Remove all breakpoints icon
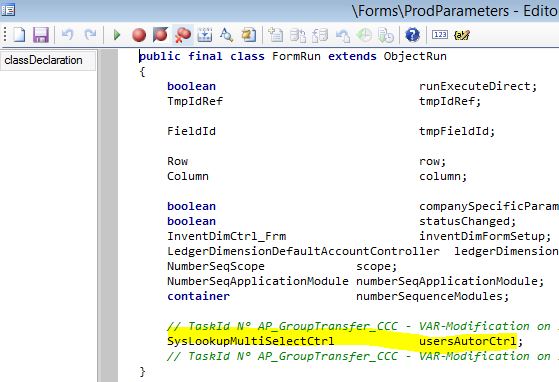 tap(183, 35)
